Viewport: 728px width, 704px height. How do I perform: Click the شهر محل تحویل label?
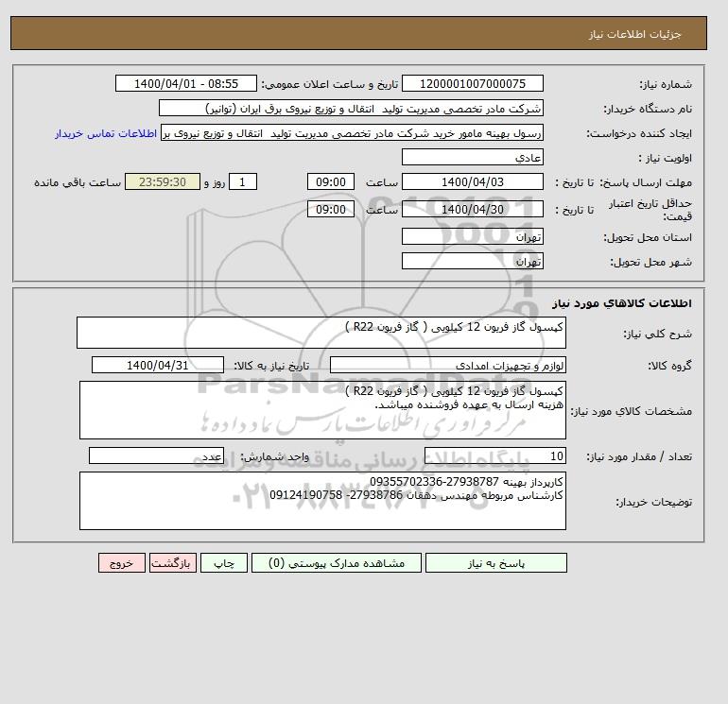(650, 262)
